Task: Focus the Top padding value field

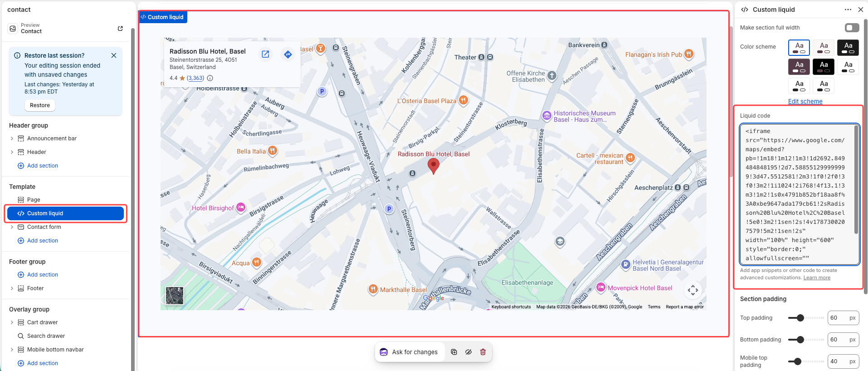Action: [x=843, y=318]
